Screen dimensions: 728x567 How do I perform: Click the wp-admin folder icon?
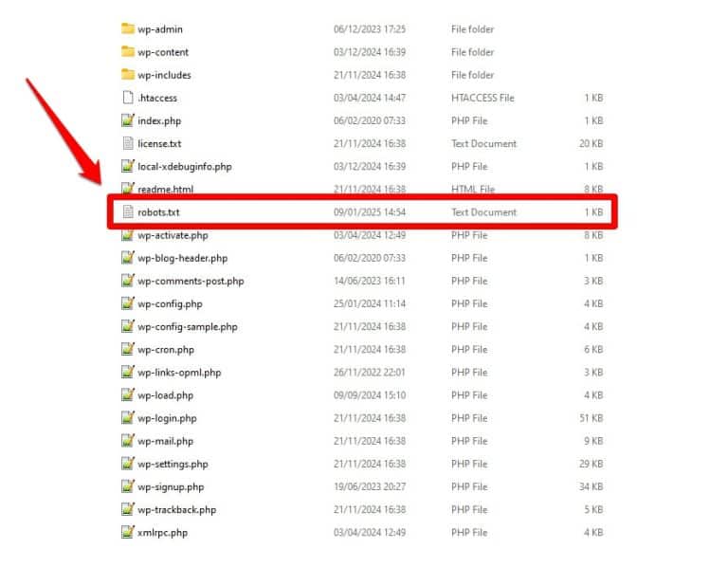(x=128, y=29)
